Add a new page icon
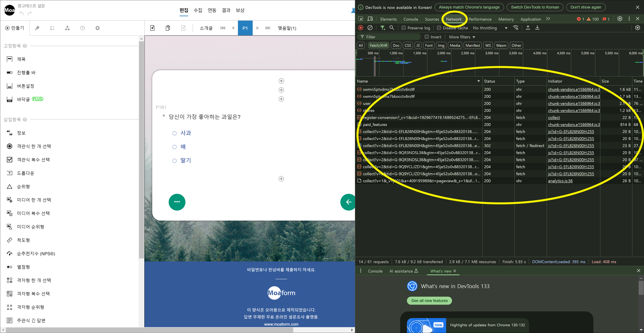This screenshot has height=333, width=644. pyautogui.click(x=152, y=28)
